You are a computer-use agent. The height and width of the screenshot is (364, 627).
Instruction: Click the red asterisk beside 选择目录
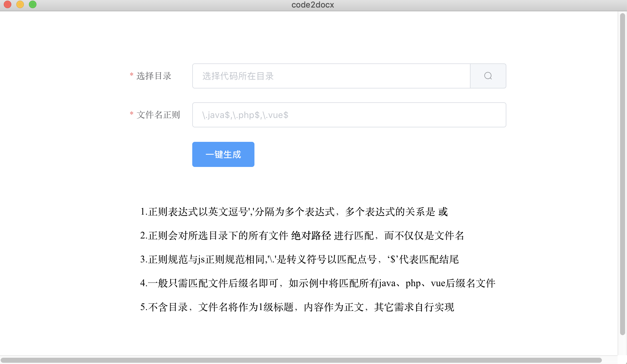click(x=132, y=75)
